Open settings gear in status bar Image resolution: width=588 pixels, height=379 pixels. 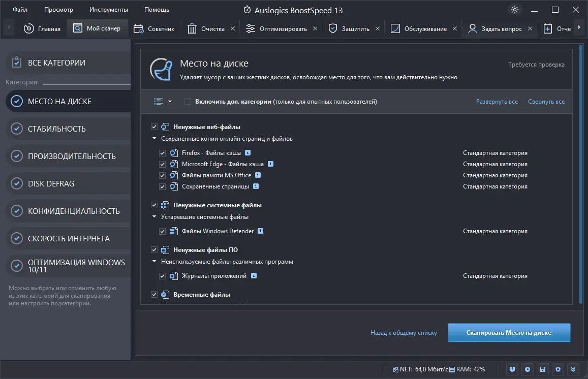pyautogui.click(x=558, y=369)
